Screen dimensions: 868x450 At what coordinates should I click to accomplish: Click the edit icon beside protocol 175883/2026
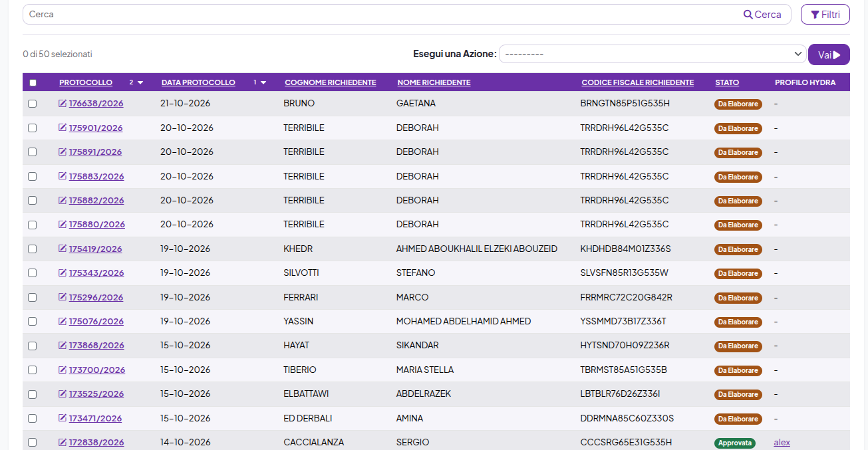pos(63,176)
